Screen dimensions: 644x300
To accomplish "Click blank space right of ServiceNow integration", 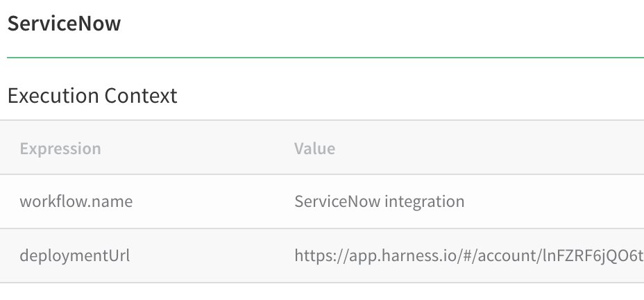I will [554, 201].
